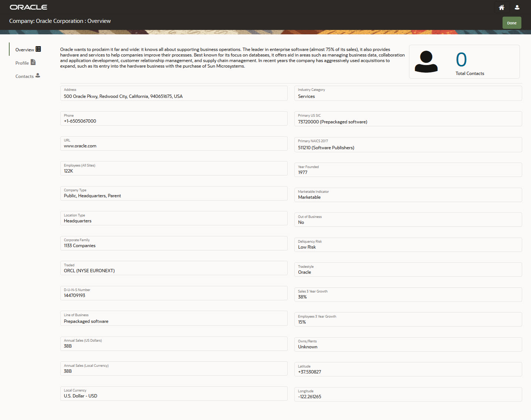Click the Traded value ORCL (NYSE EURONEXT)
Image resolution: width=531 pixels, height=420 pixels.
point(89,271)
